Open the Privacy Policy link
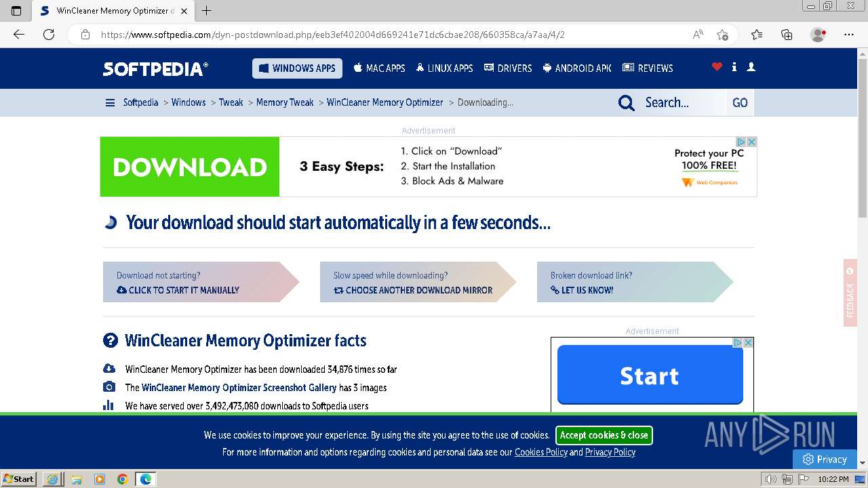Image resolution: width=868 pixels, height=488 pixels. click(610, 452)
